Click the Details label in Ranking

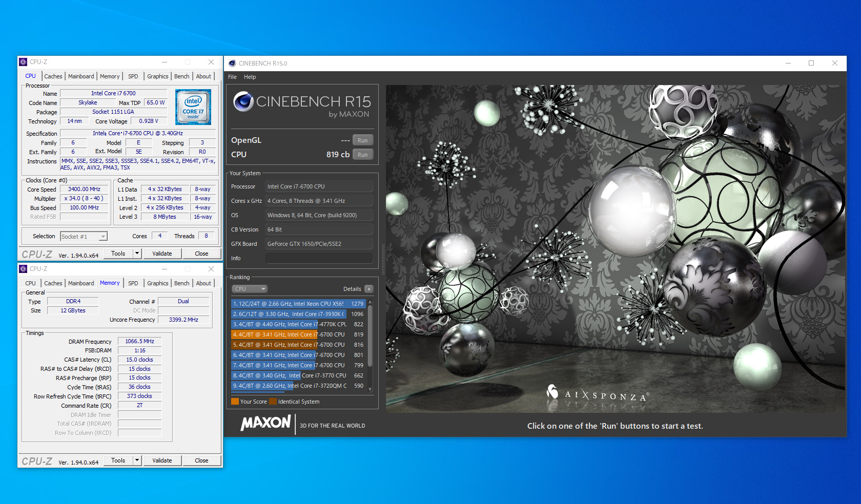(352, 289)
